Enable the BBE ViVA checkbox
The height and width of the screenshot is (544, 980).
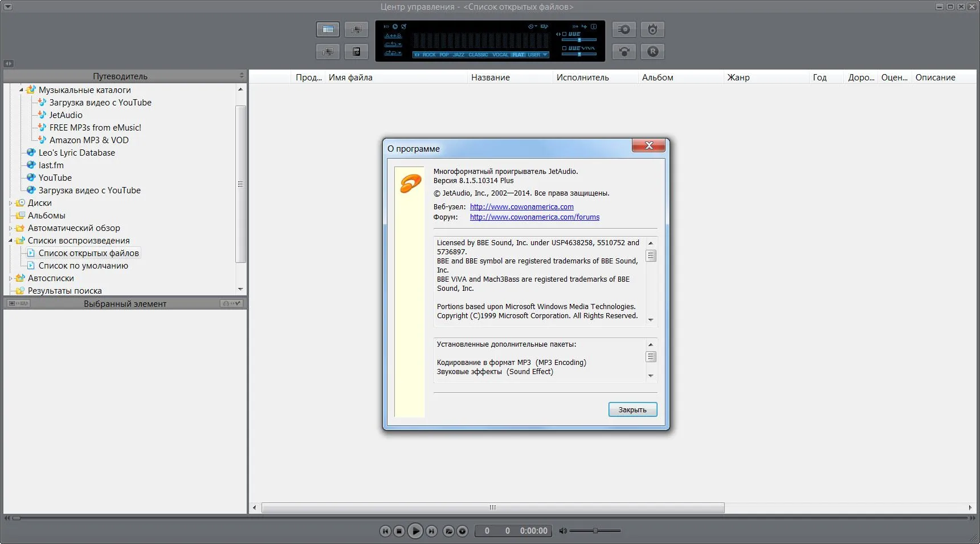pos(564,48)
